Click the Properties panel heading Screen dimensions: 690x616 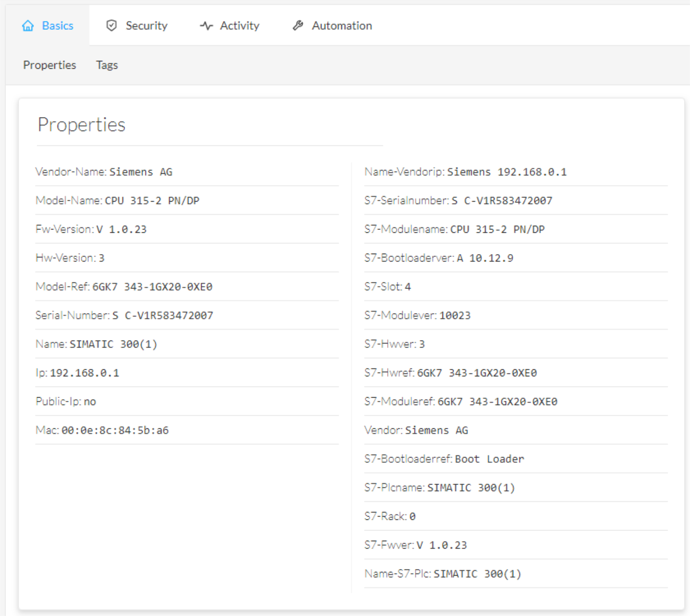click(x=81, y=125)
